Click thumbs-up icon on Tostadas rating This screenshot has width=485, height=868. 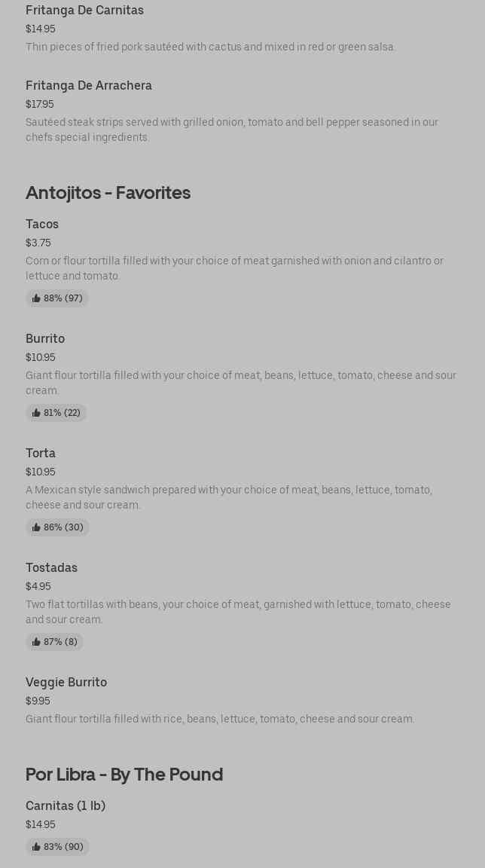36,642
